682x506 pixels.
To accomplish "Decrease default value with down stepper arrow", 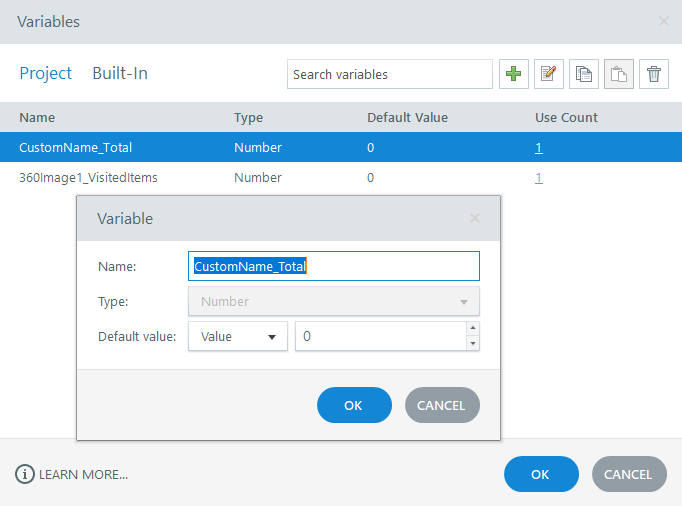I will click(x=473, y=344).
